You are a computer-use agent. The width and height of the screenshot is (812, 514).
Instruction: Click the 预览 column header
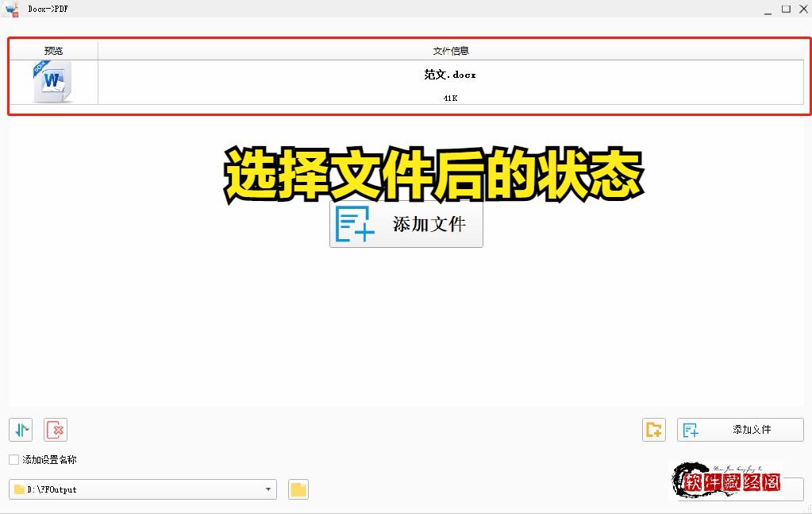[52, 49]
